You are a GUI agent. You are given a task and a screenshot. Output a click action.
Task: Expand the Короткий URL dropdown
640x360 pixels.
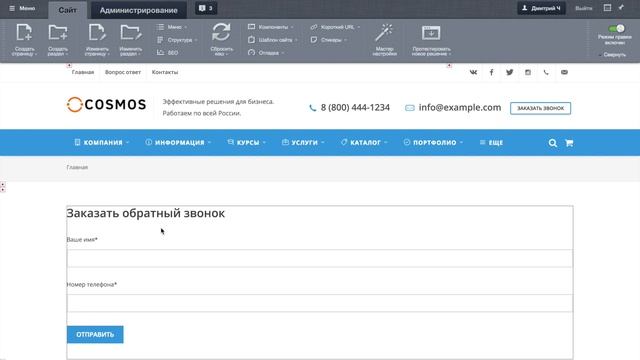coord(335,27)
